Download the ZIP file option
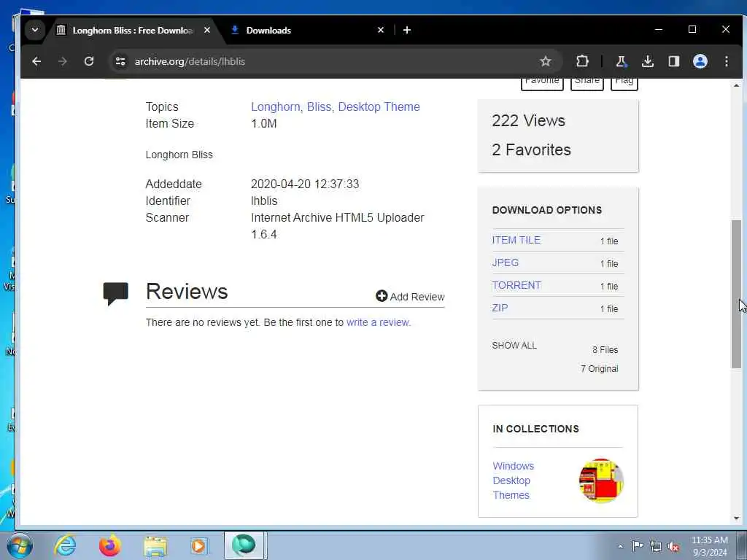 coord(500,308)
